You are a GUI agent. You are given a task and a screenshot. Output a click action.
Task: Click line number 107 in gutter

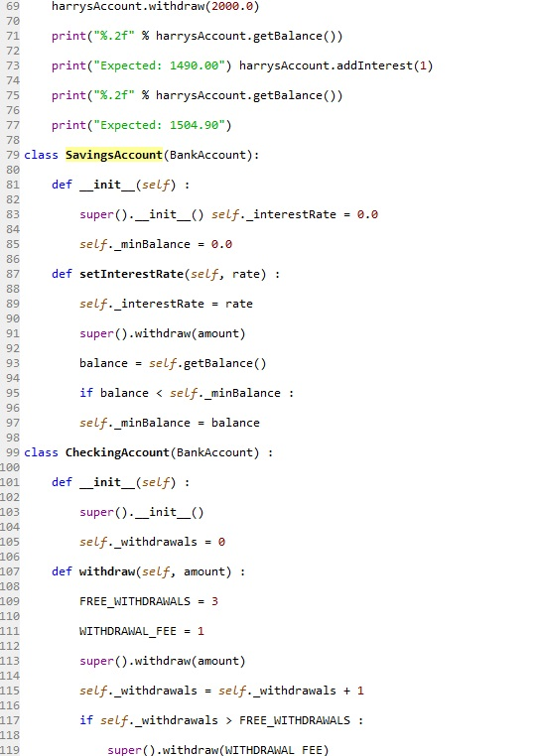click(x=10, y=571)
